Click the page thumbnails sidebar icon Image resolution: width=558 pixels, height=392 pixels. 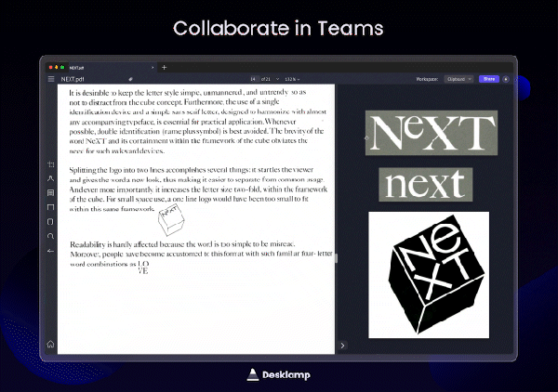pyautogui.click(x=50, y=222)
